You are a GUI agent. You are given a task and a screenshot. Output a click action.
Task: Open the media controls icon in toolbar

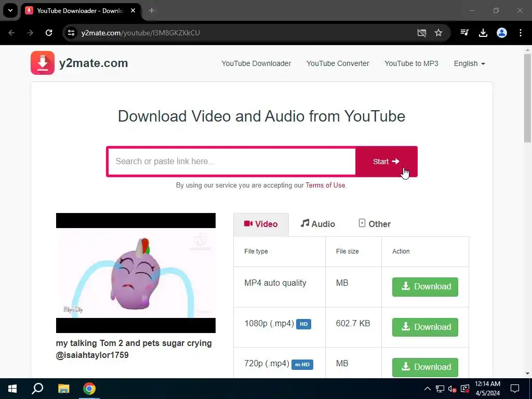tap(464, 33)
